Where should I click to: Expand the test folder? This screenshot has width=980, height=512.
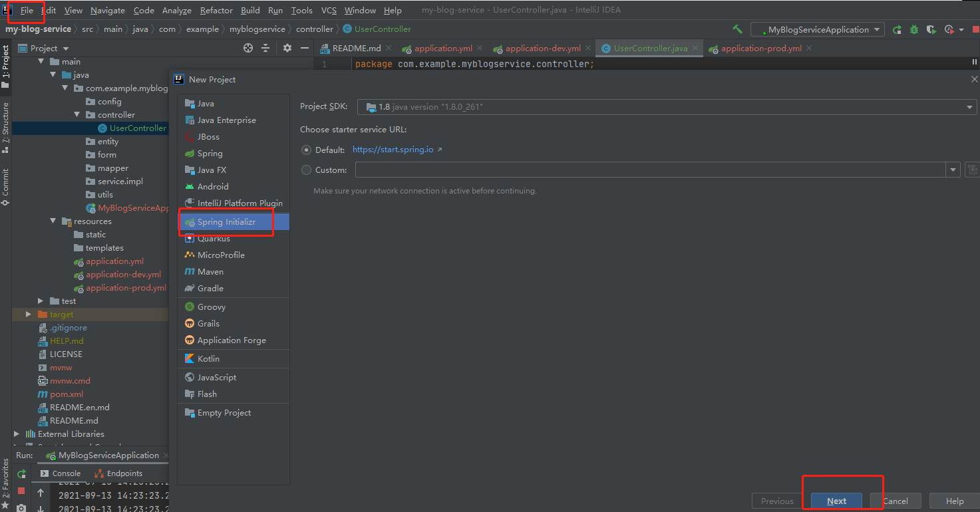coord(41,301)
